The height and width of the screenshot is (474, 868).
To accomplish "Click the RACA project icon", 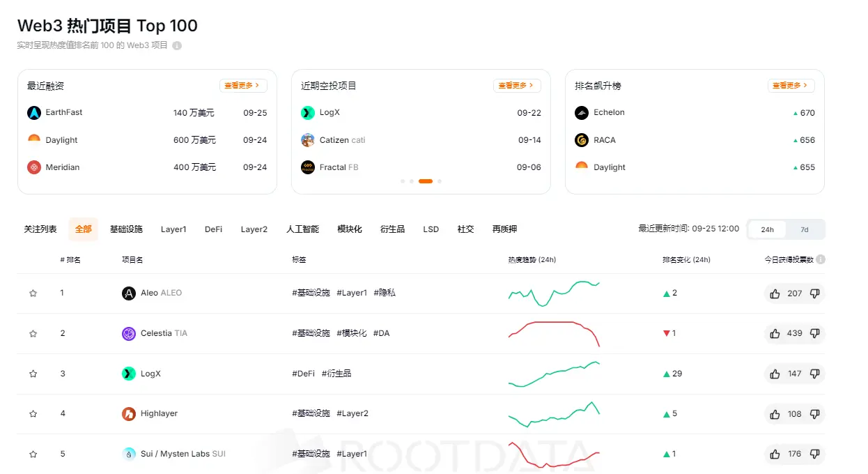I will (581, 139).
